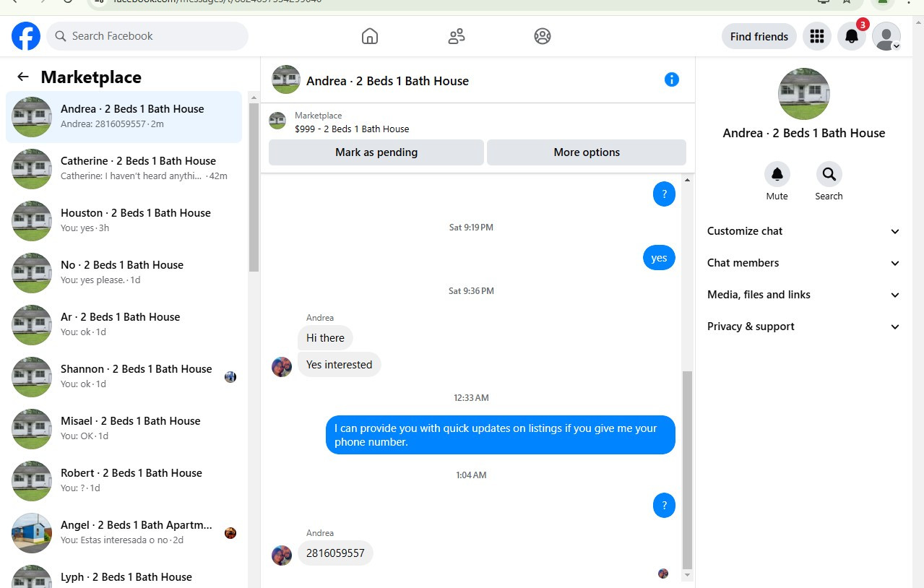Expand Media, files and links section
This screenshot has height=588, width=924.
tap(804, 295)
